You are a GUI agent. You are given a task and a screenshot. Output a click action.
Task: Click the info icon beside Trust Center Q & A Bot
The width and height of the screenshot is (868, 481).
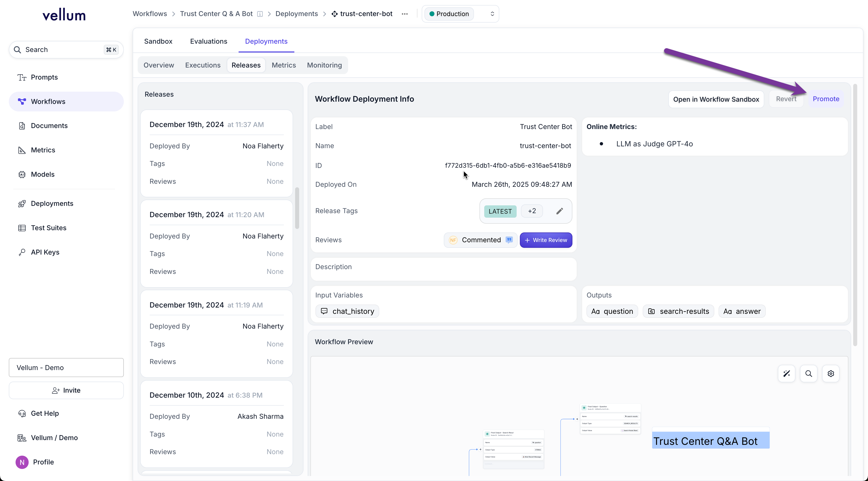260,14
